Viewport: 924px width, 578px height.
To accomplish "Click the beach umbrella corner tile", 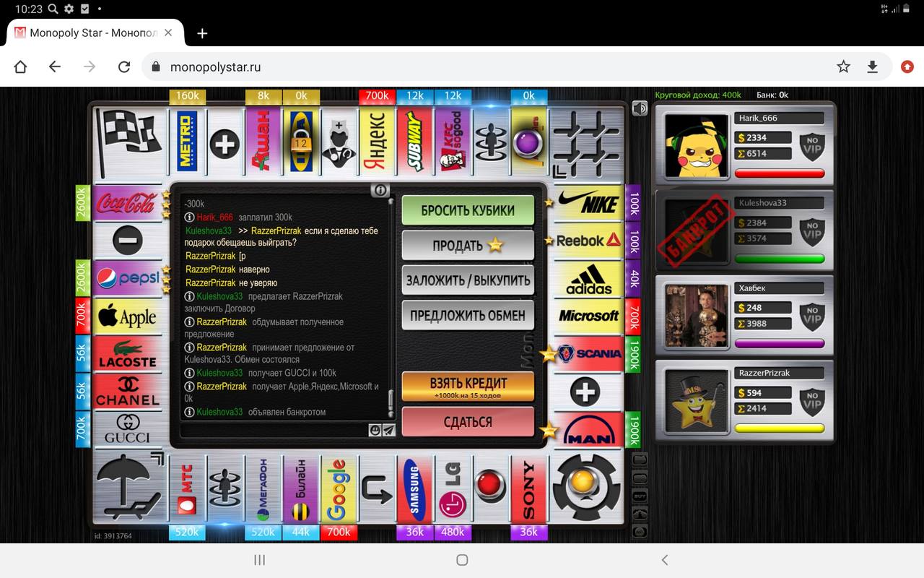I will coord(130,488).
